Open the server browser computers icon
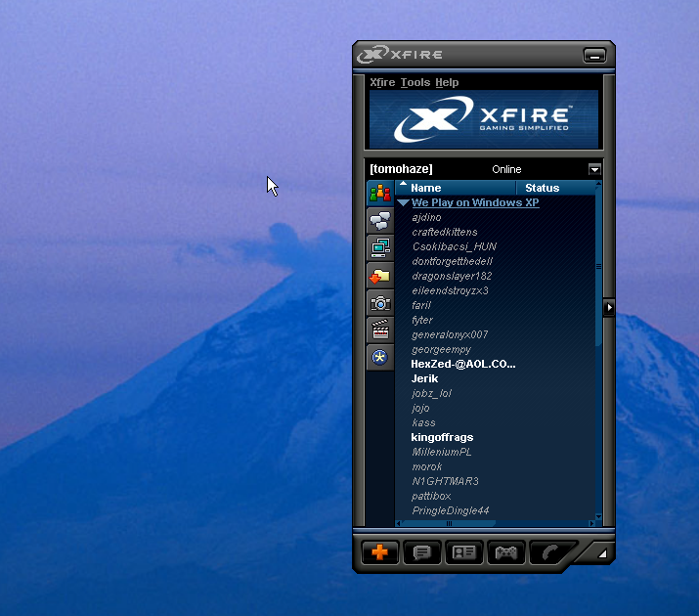 pyautogui.click(x=379, y=247)
